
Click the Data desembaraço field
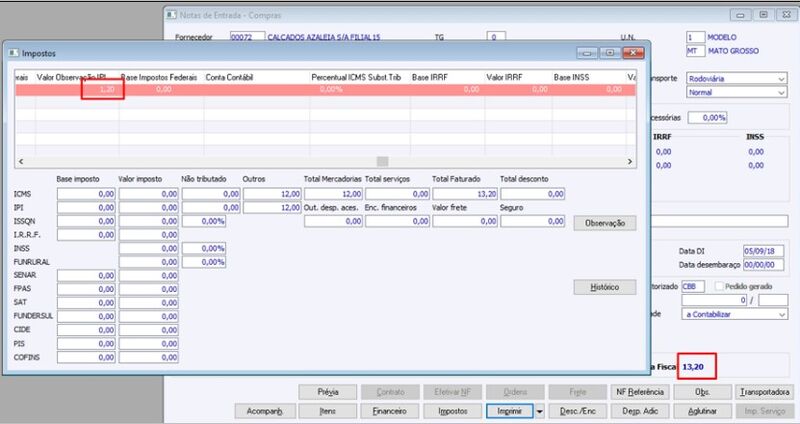[763, 265]
